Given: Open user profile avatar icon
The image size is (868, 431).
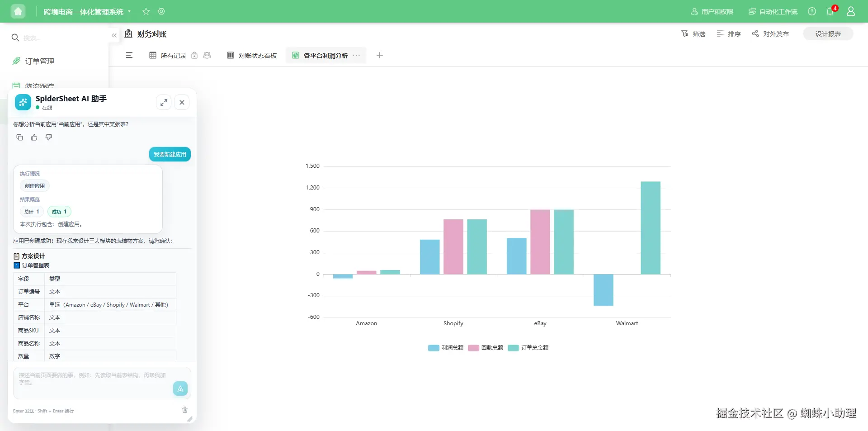Looking at the screenshot, I should pos(851,12).
